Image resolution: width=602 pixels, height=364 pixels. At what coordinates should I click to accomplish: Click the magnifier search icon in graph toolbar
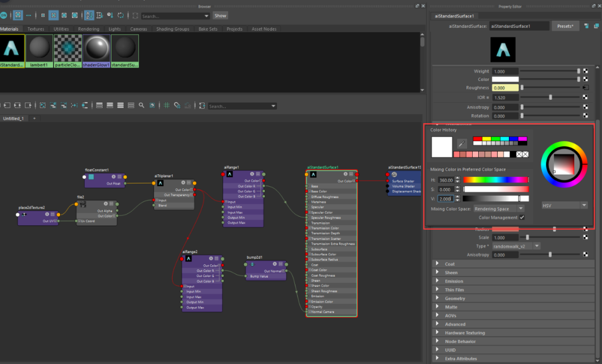[141, 105]
